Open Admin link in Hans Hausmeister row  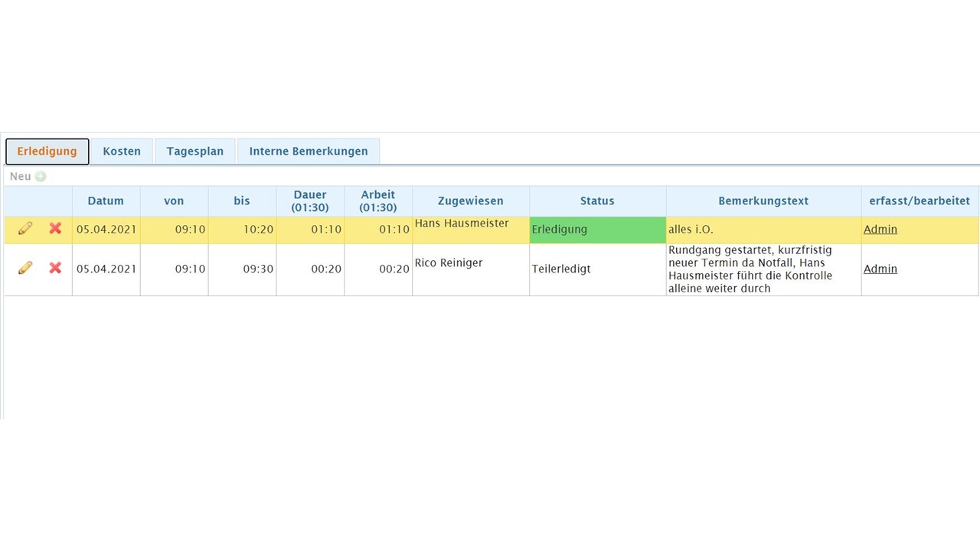[x=880, y=229]
